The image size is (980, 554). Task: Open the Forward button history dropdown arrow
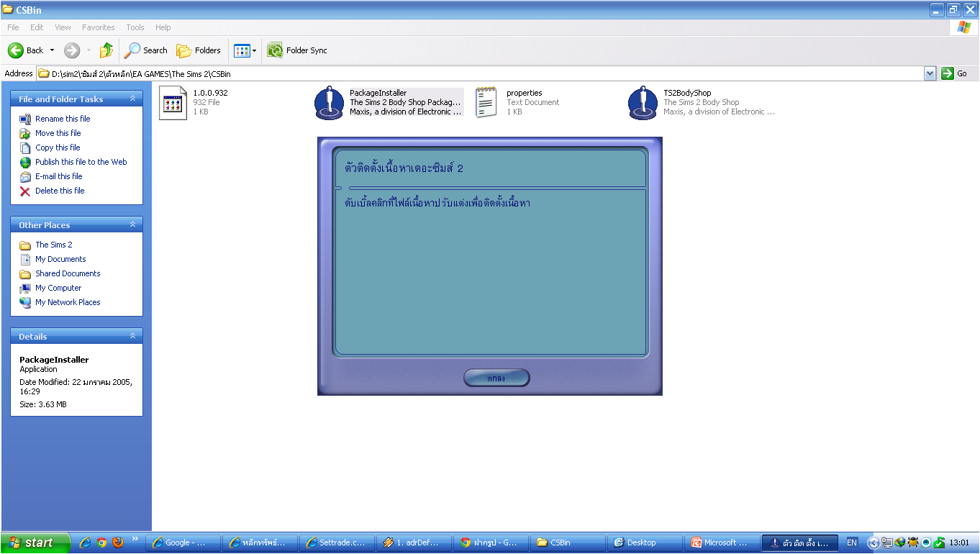89,50
